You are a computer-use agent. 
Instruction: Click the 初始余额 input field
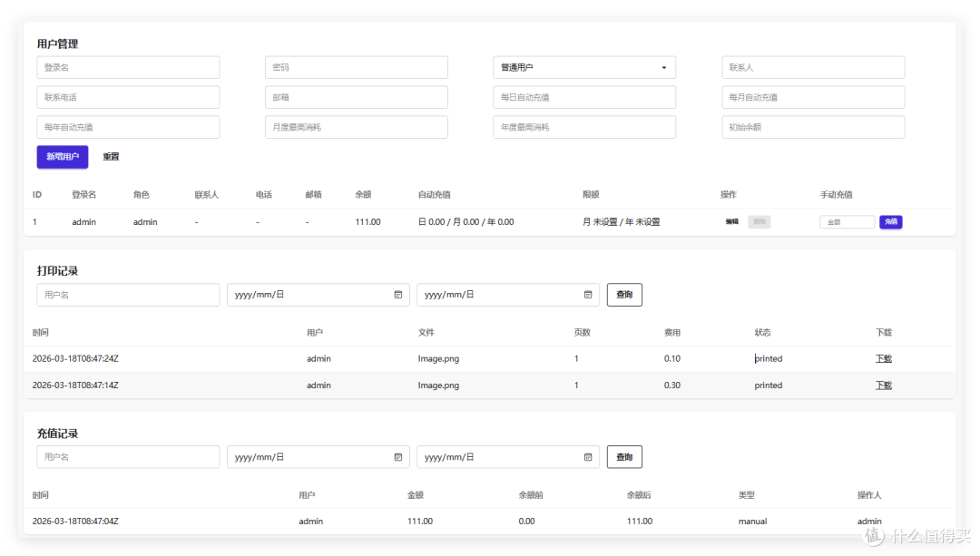pos(813,128)
